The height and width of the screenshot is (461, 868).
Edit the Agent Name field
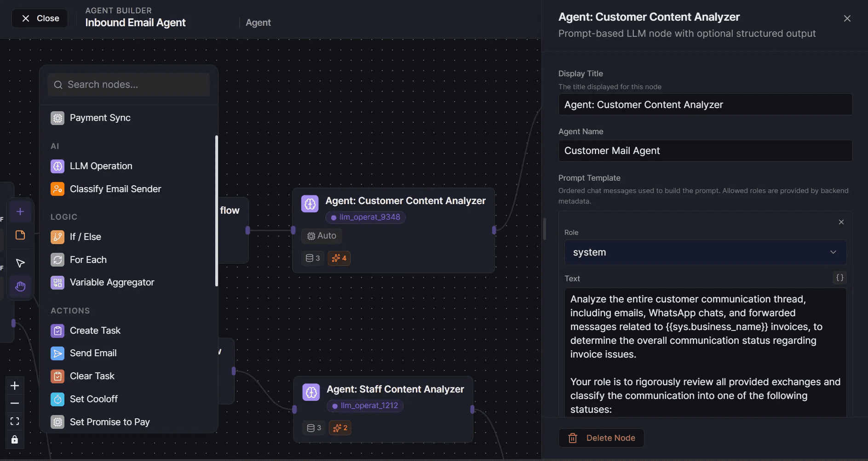pyautogui.click(x=705, y=151)
